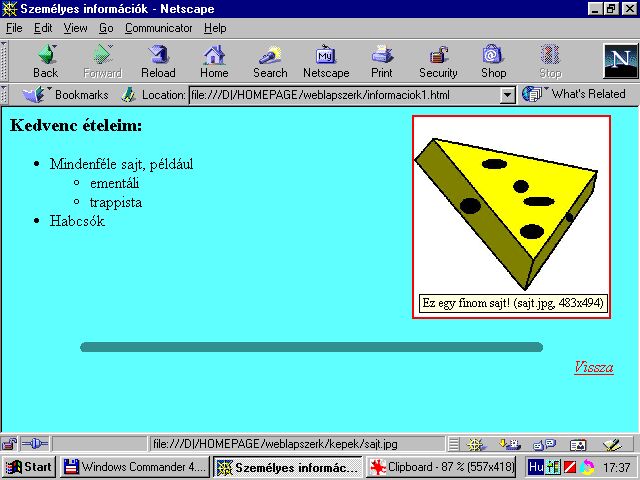
Task: Collapse the location toolbar using its handle
Action: [x=4, y=95]
